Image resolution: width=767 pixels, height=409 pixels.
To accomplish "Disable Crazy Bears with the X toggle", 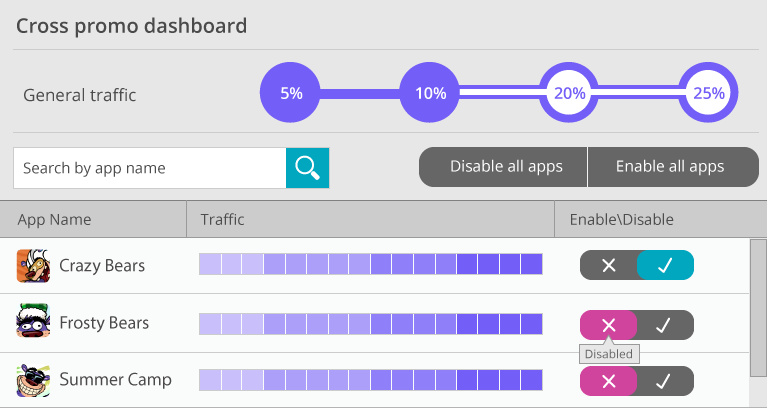I will [609, 265].
